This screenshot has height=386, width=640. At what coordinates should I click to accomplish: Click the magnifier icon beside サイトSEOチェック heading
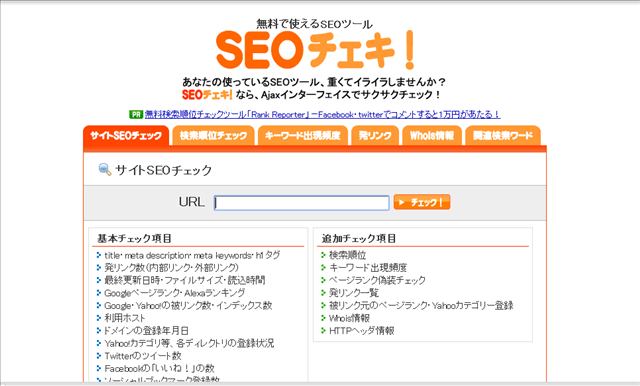tap(105, 169)
